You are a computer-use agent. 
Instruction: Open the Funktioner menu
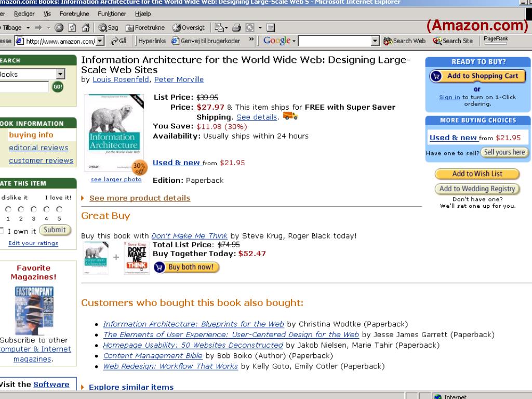coord(112,14)
